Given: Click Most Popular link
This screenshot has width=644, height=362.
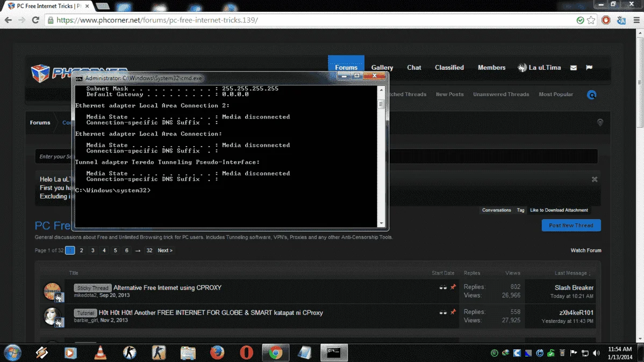Looking at the screenshot, I should [556, 95].
